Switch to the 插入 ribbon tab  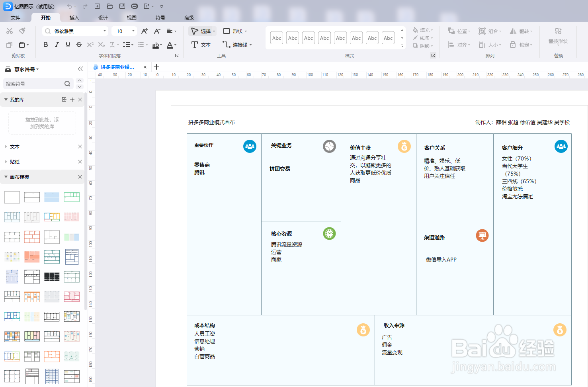(74, 18)
